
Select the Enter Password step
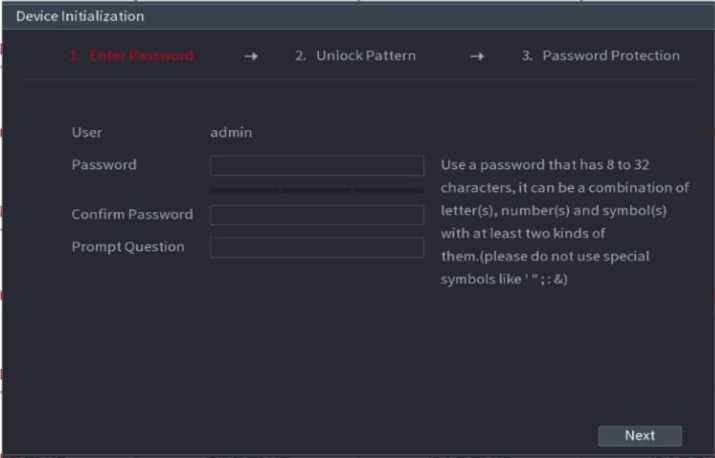pos(131,56)
